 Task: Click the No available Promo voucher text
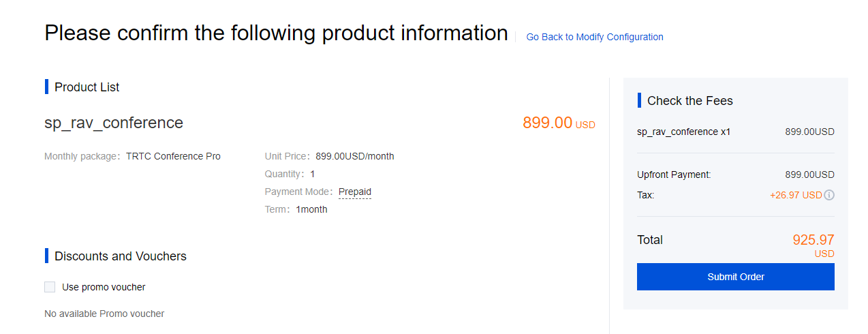pos(104,314)
